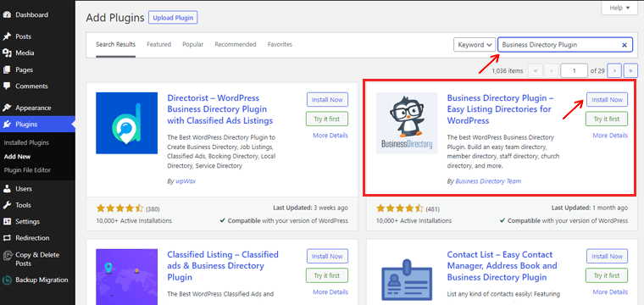
Task: Click Last Updated: 3 weeks ago text
Action: coord(310,208)
